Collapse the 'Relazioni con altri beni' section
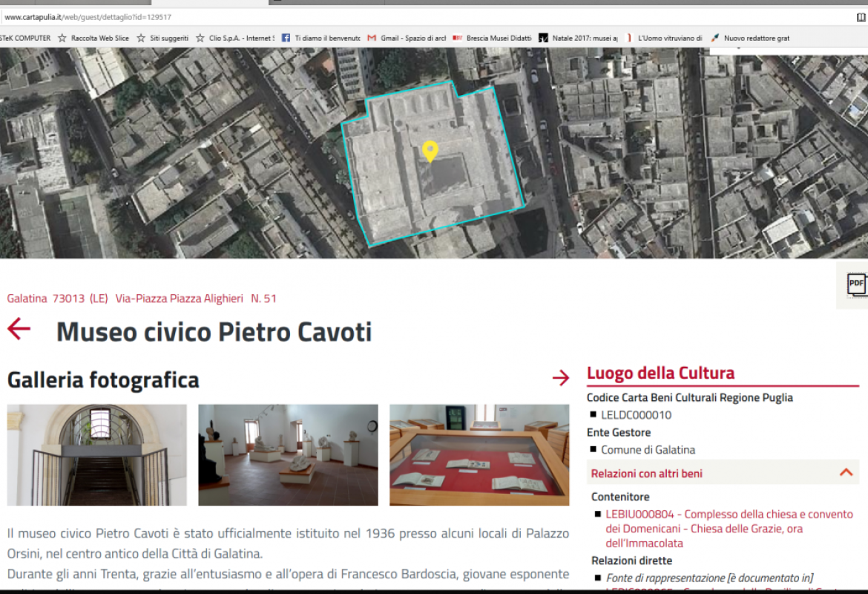This screenshot has height=594, width=868. click(846, 472)
